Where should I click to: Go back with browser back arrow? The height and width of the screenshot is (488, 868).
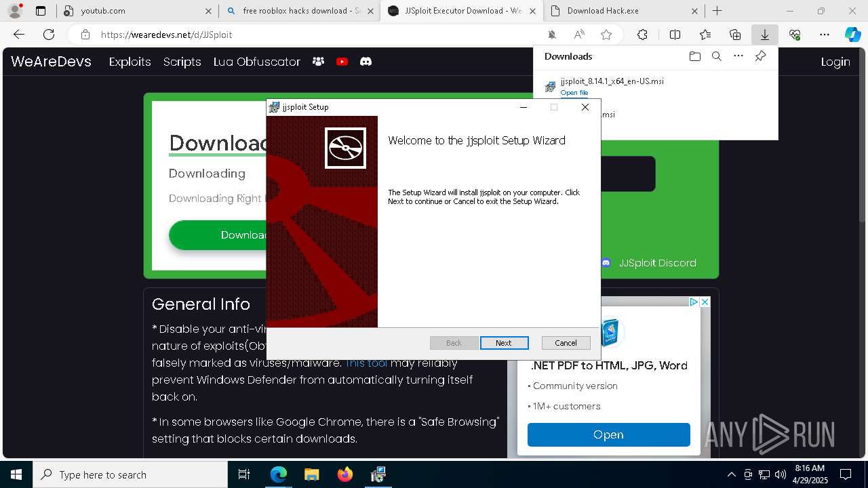19,35
